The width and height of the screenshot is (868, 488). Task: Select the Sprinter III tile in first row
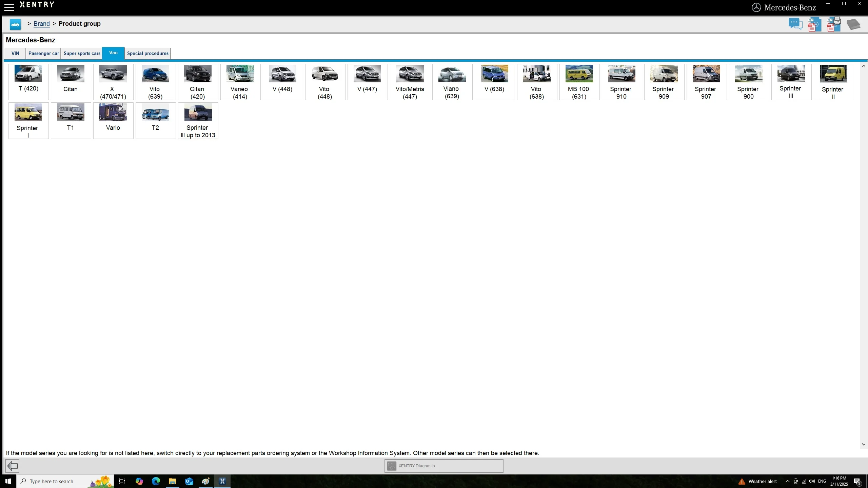[791, 82]
